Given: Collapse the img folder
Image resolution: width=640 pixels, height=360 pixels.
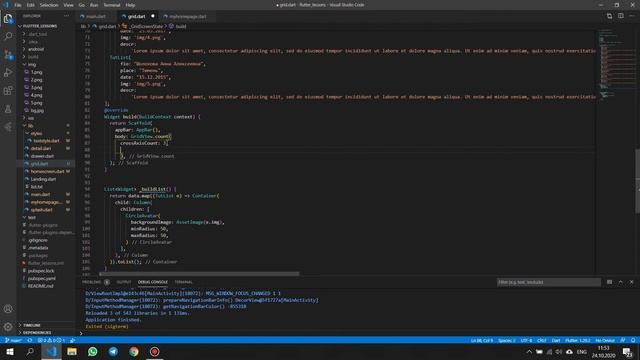Looking at the screenshot, I should [x=32, y=64].
